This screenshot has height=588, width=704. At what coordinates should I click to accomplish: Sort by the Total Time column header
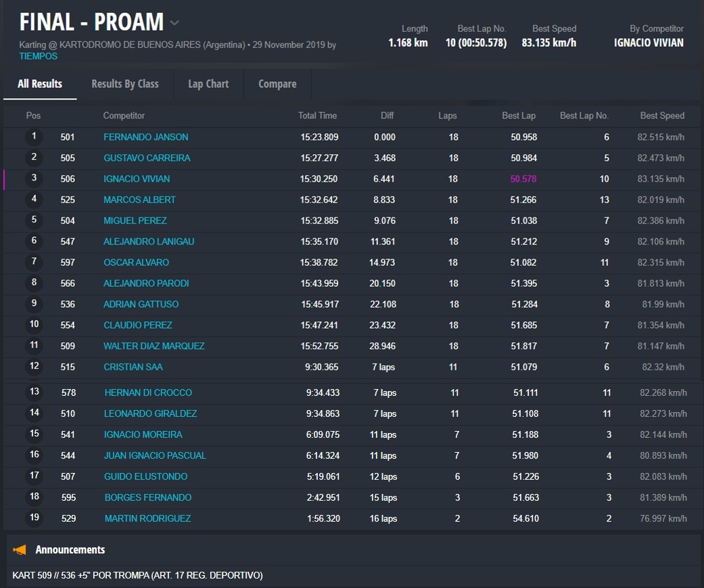coord(317,116)
